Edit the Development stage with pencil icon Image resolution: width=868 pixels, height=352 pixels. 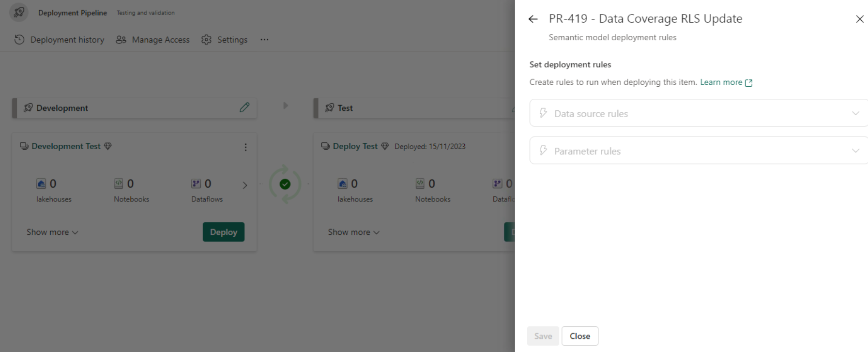244,107
